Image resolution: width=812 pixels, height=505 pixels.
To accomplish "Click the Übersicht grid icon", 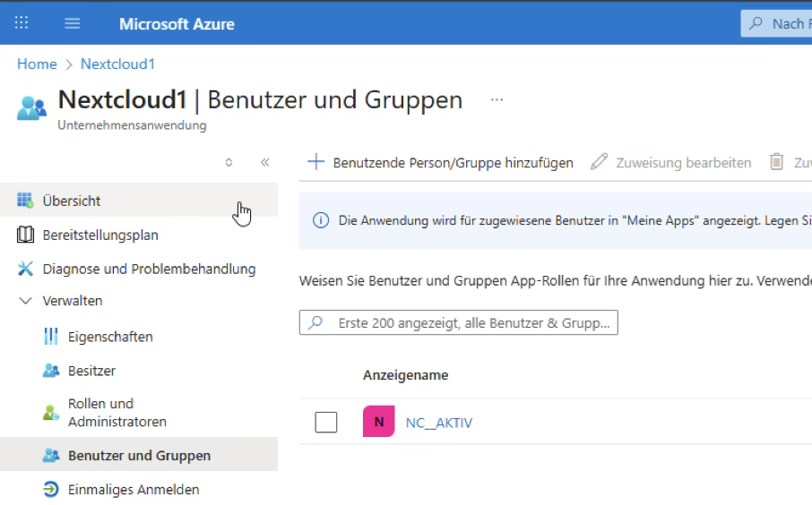I will pyautogui.click(x=25, y=201).
